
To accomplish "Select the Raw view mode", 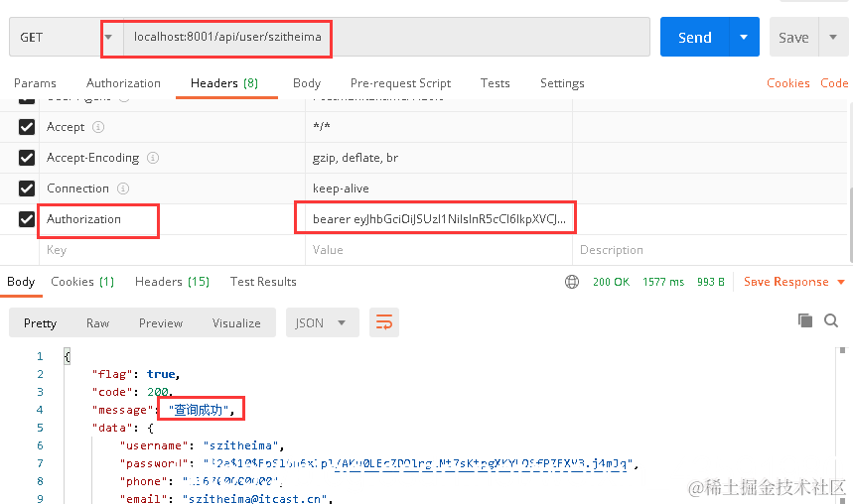I will (98, 323).
